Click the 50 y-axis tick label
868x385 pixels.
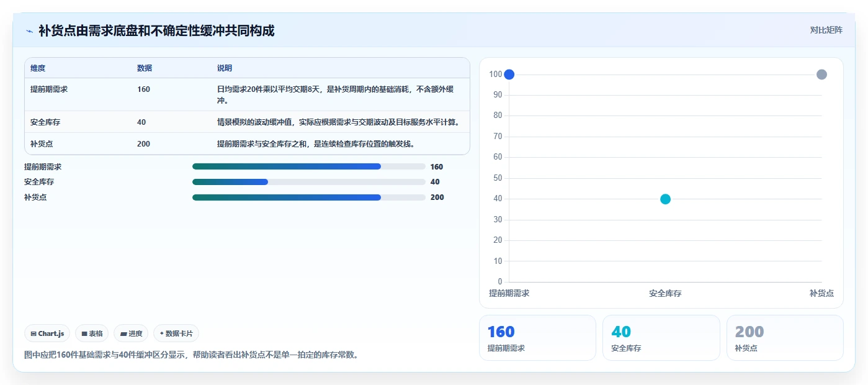click(498, 178)
